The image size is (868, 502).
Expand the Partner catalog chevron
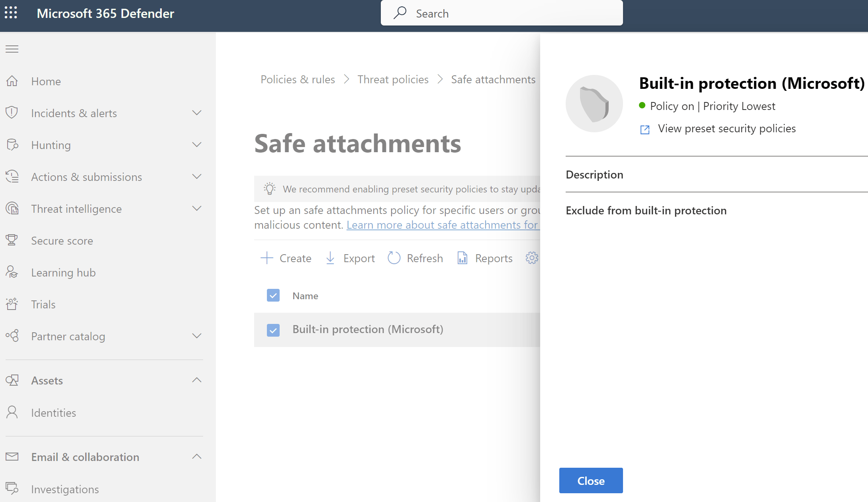coord(197,336)
